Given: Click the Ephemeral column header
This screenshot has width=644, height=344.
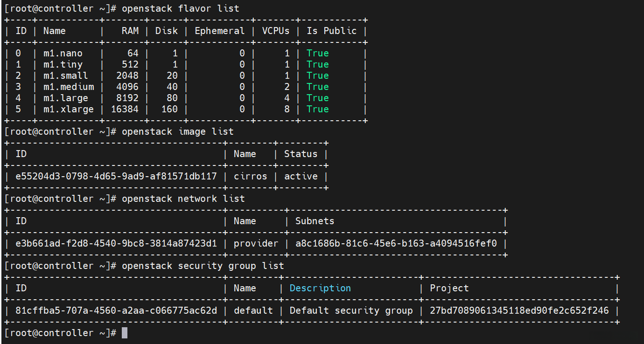Looking at the screenshot, I should point(220,31).
